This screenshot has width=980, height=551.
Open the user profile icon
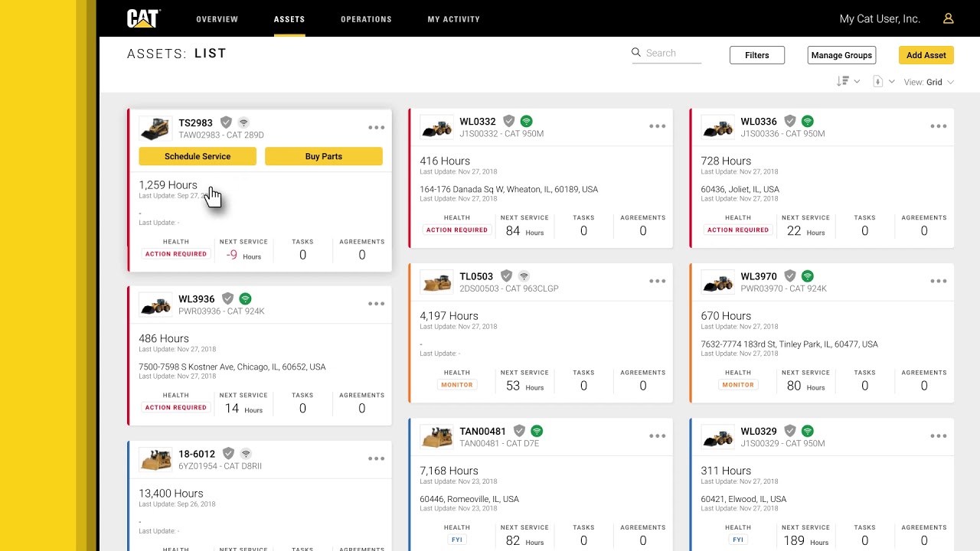click(948, 18)
